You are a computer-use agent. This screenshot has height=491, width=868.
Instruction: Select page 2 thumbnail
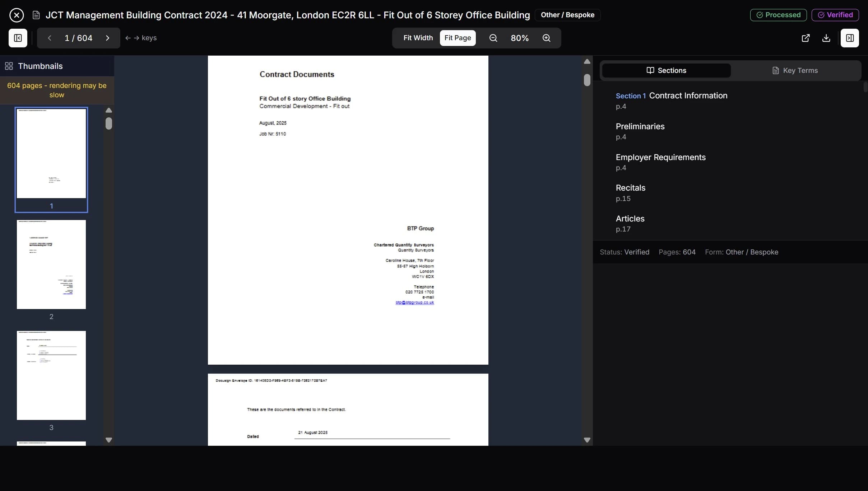point(51,265)
